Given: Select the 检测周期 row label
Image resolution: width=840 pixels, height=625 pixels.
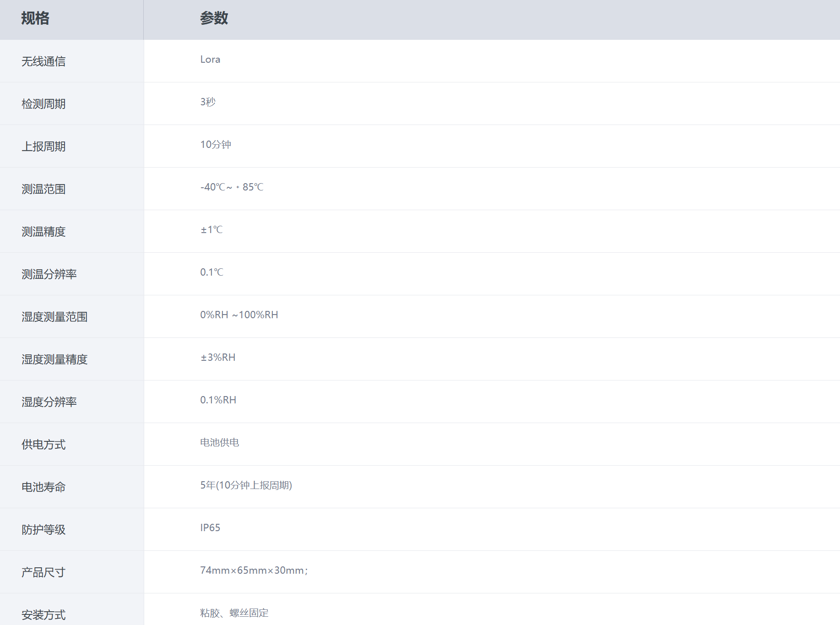Looking at the screenshot, I should pos(43,104).
